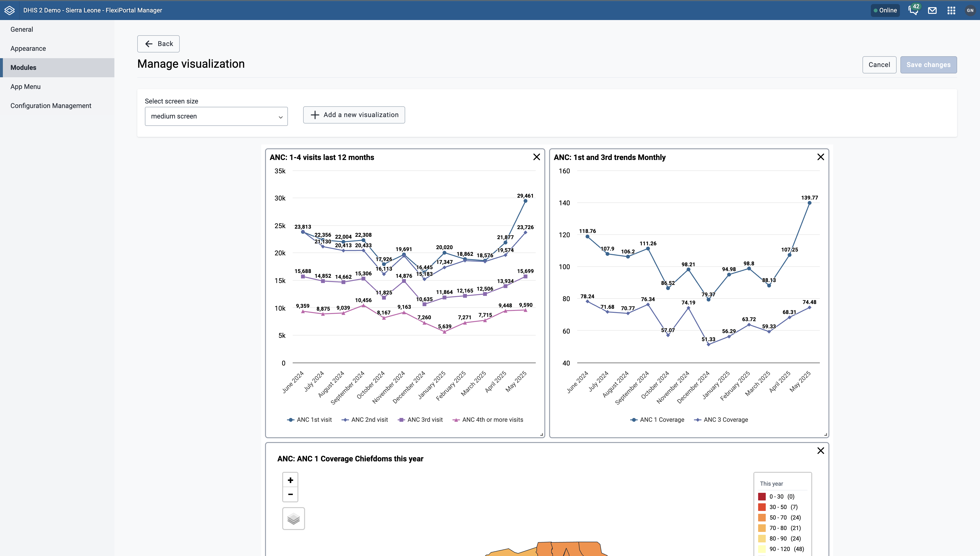The image size is (980, 556).
Task: Toggle ANC 2nd visit legend series
Action: (x=364, y=420)
